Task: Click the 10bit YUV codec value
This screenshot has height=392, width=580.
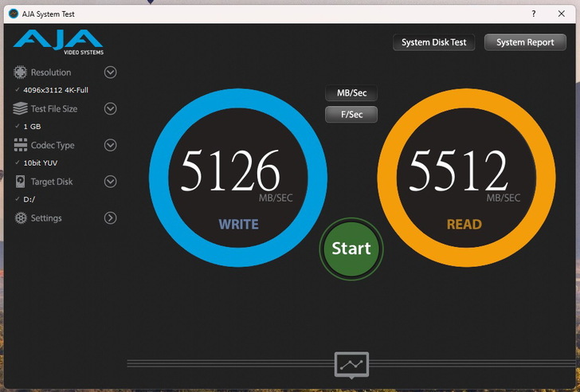Action: pos(41,163)
